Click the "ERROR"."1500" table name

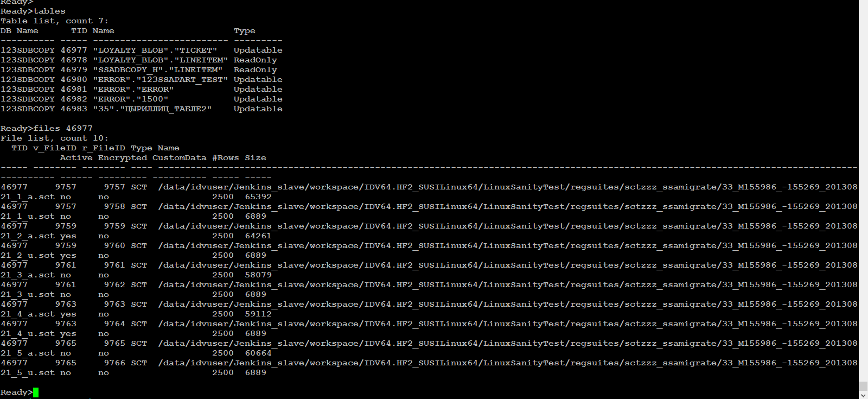click(130, 99)
